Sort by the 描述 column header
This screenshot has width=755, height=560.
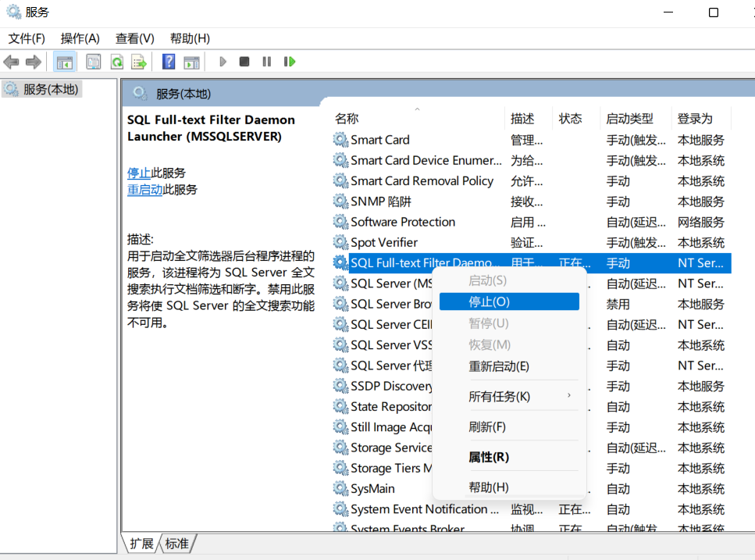tap(522, 119)
